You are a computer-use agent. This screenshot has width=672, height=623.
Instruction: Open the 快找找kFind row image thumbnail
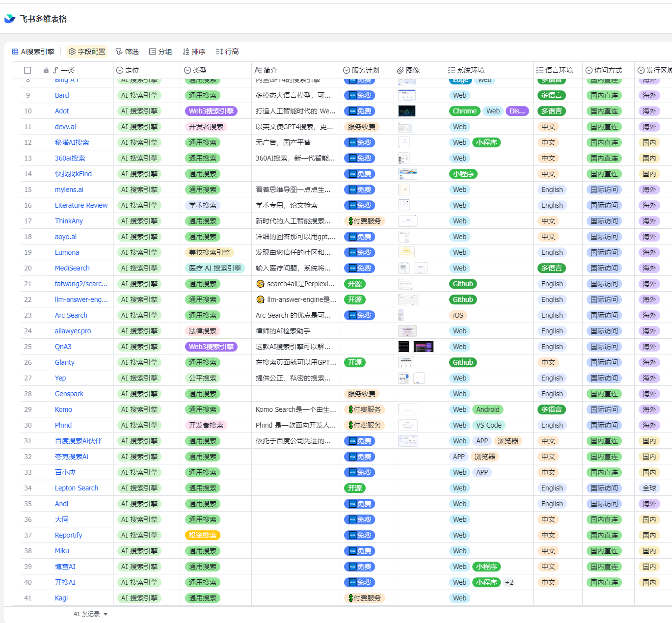[x=407, y=174]
